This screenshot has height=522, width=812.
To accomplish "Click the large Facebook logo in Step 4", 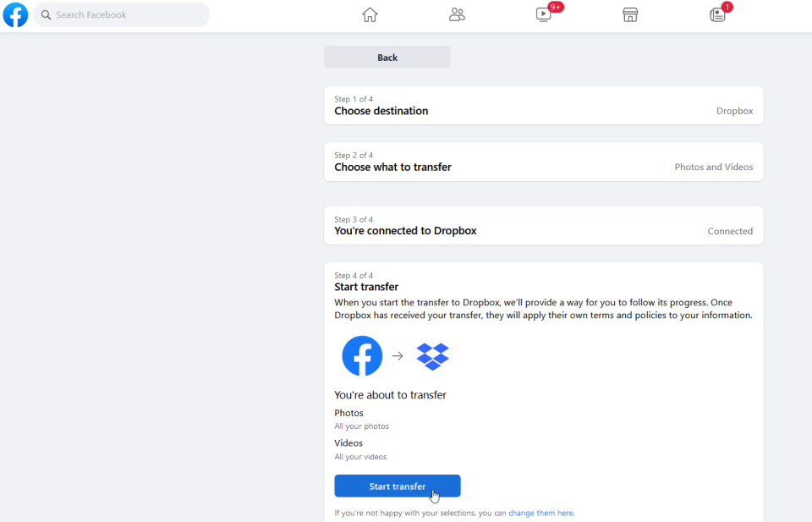I will tap(362, 356).
